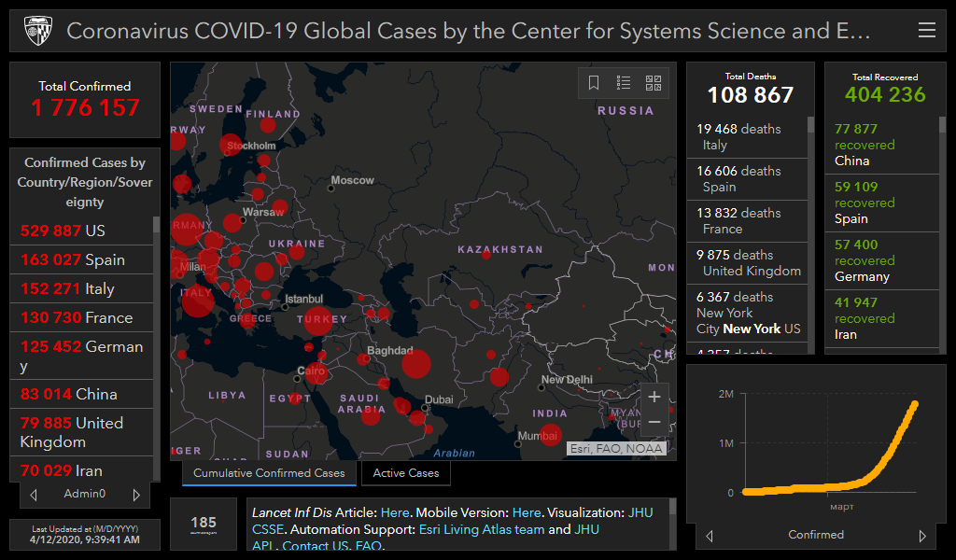The width and height of the screenshot is (956, 560).
Task: Switch to the Active Cases tab
Action: [x=406, y=473]
